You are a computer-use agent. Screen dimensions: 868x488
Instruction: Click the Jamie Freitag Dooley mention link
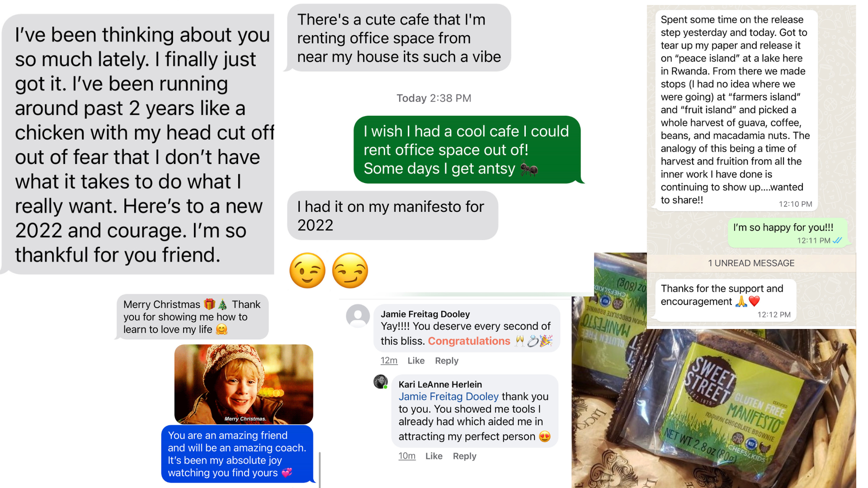tap(448, 396)
